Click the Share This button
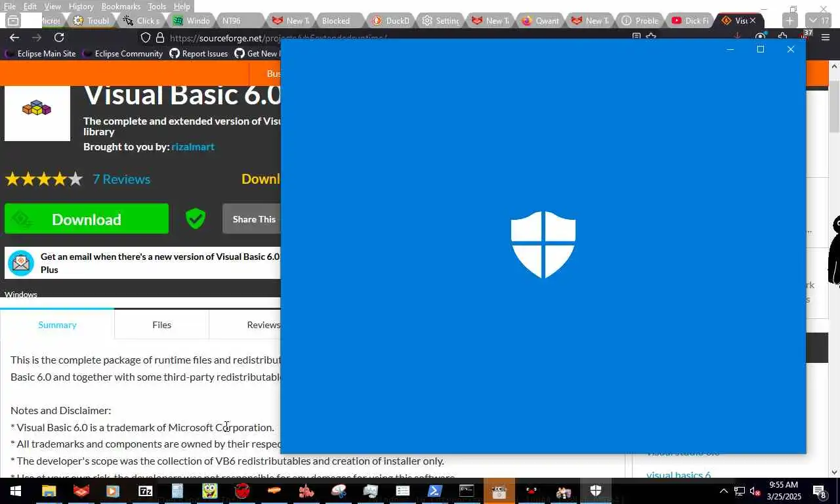Screen dimensions: 840x504 [x=252, y=219]
